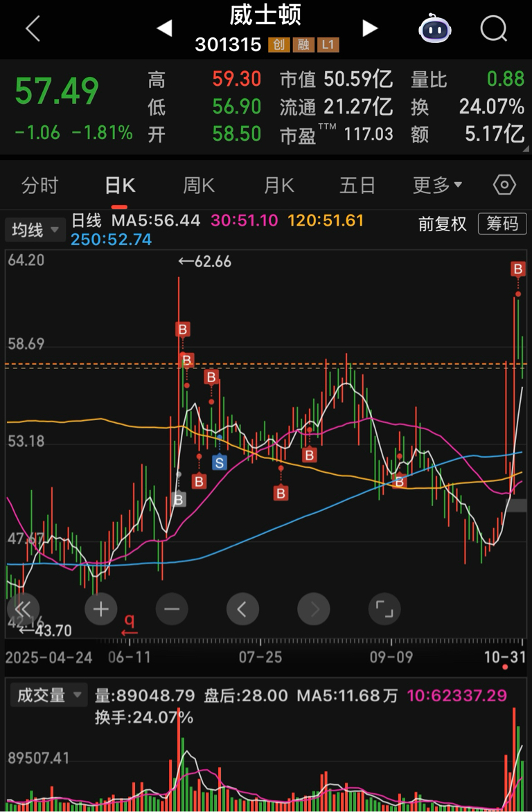Select the 日K tab
The width and height of the screenshot is (532, 812).
120,185
